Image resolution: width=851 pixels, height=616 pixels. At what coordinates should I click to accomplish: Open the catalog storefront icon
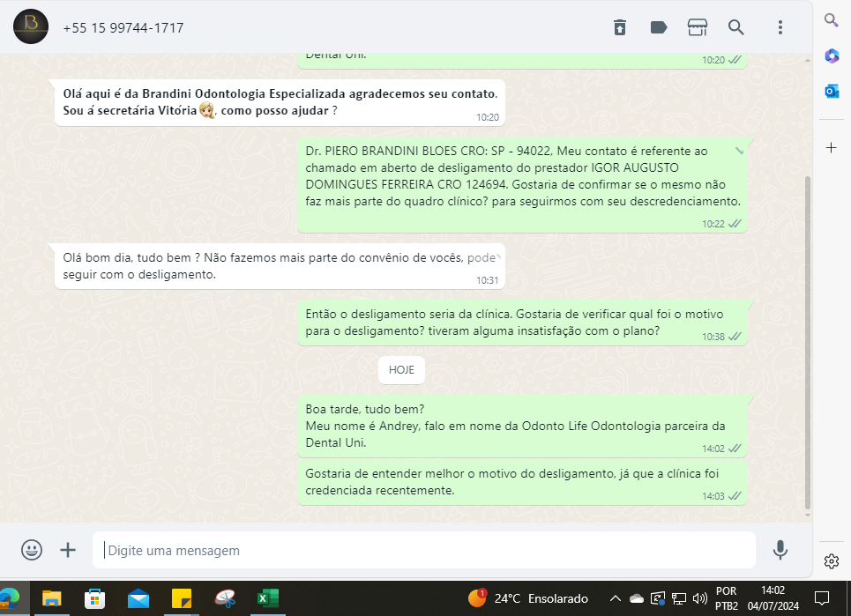coord(698,27)
